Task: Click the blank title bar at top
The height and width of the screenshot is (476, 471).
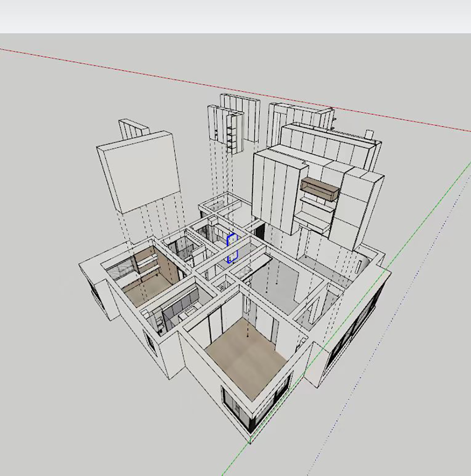Action: click(235, 17)
